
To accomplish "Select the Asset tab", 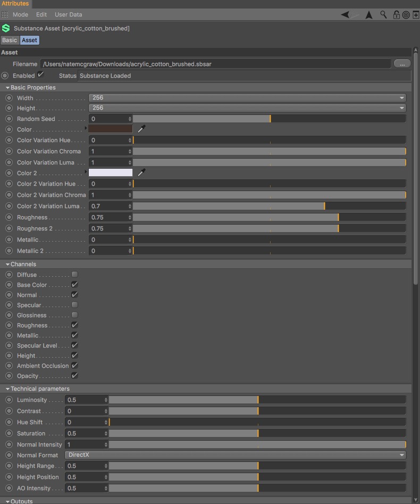I will 30,40.
